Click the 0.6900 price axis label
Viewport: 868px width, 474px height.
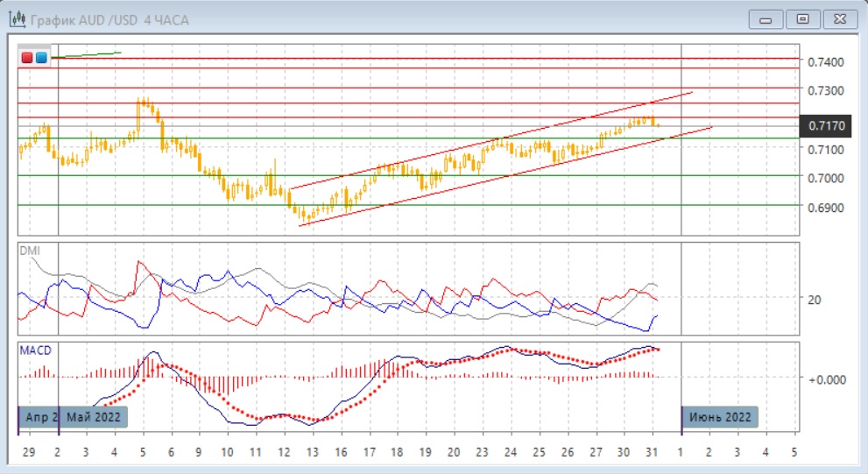(x=826, y=209)
